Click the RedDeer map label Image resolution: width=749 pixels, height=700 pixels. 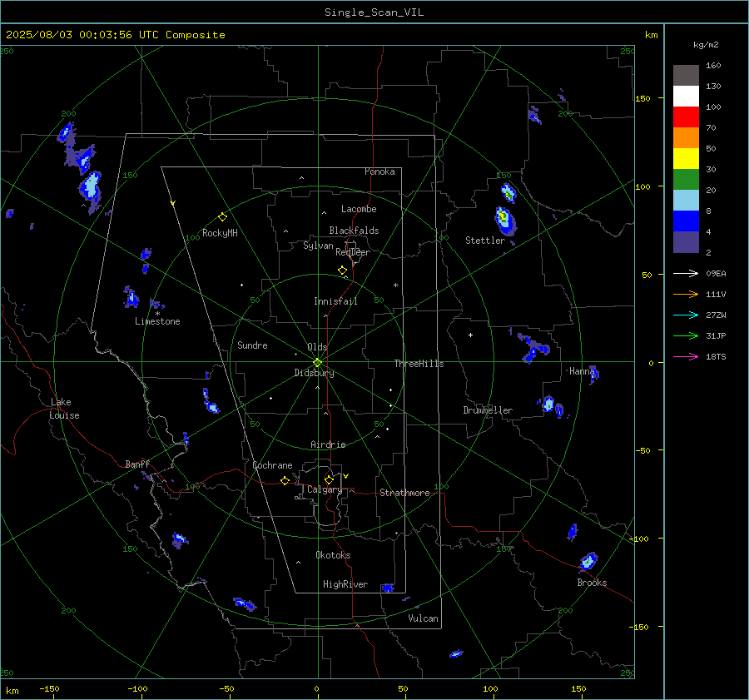click(x=353, y=252)
